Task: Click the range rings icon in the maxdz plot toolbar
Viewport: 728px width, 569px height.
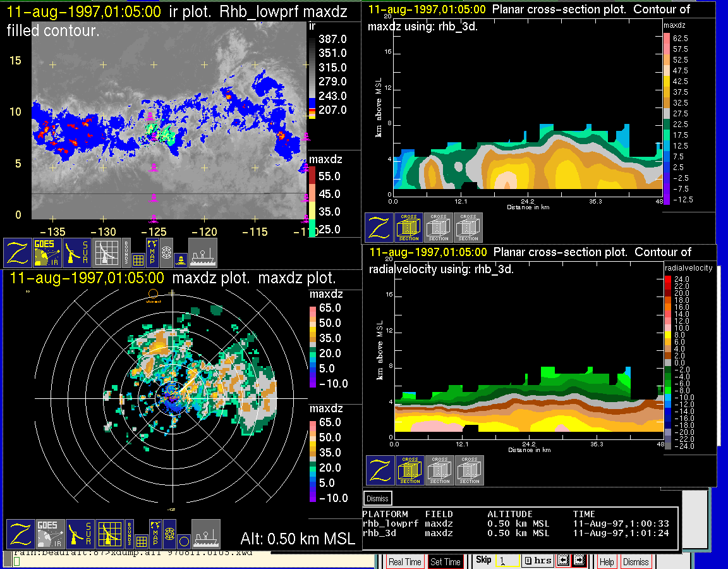Action: (169, 534)
